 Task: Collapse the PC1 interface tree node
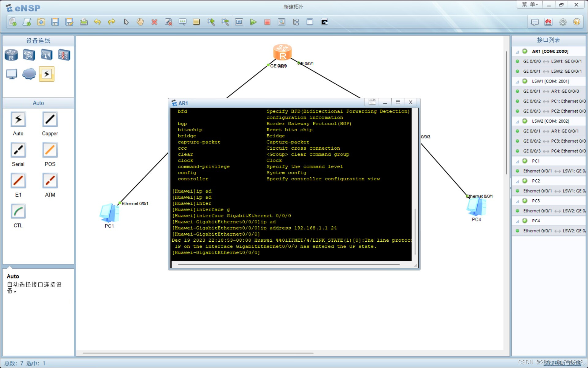click(x=517, y=162)
